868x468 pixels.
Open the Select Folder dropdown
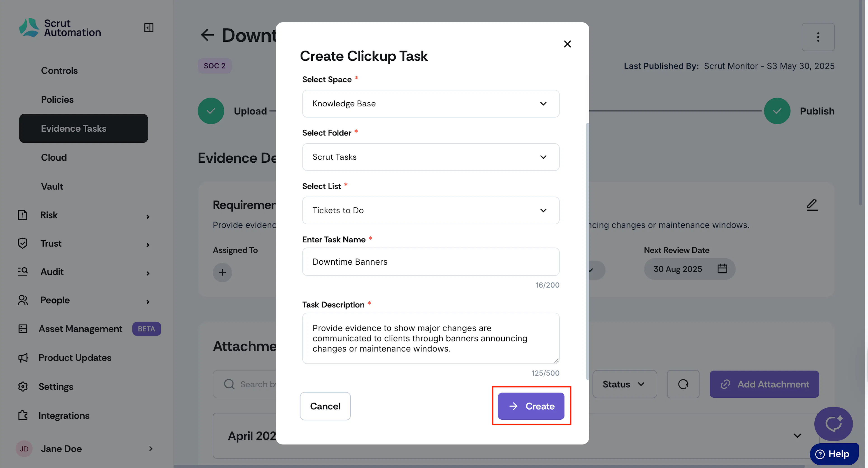[x=431, y=157]
